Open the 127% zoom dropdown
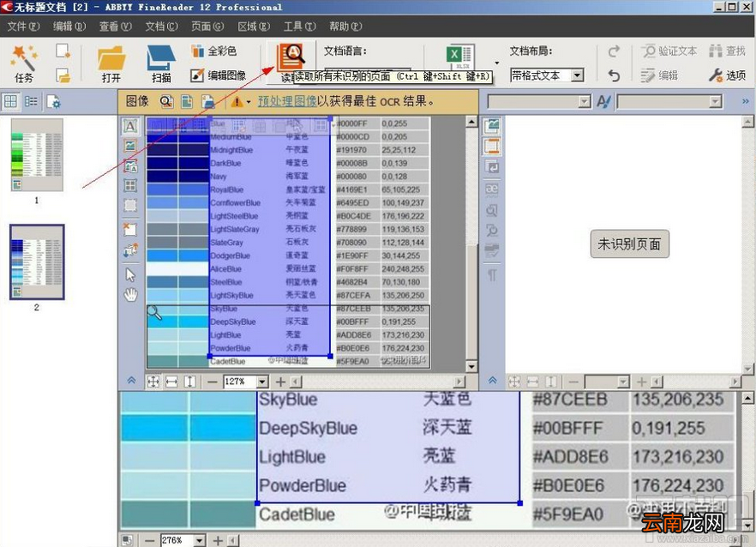The image size is (756, 547). (x=262, y=382)
